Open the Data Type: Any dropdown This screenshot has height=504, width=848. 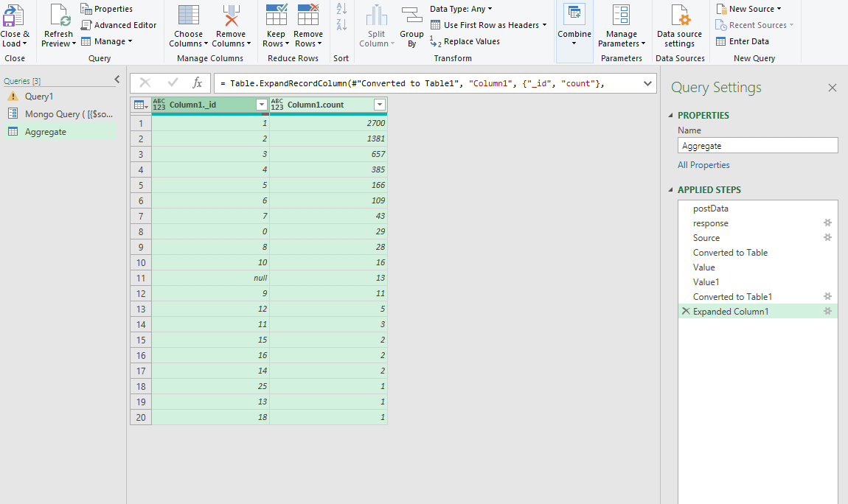click(461, 9)
